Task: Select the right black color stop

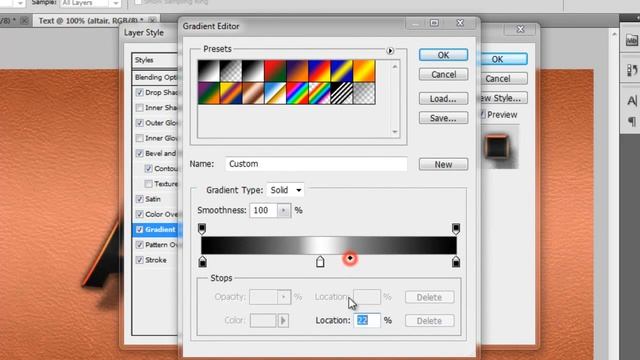Action: tap(456, 262)
